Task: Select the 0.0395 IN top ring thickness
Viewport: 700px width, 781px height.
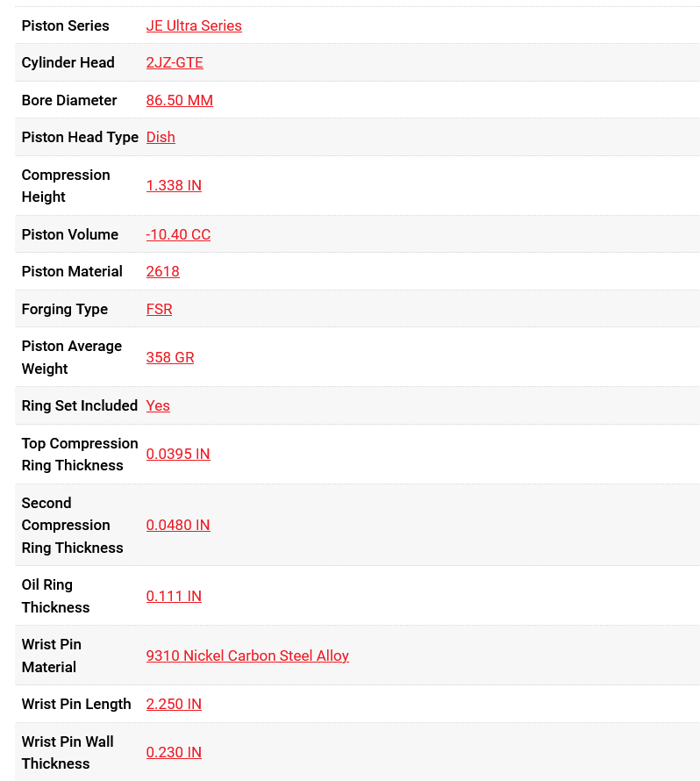Action: coord(178,454)
